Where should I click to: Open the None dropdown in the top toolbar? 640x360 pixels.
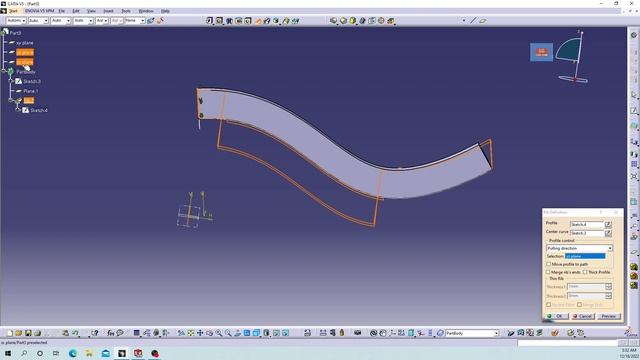(142, 20)
